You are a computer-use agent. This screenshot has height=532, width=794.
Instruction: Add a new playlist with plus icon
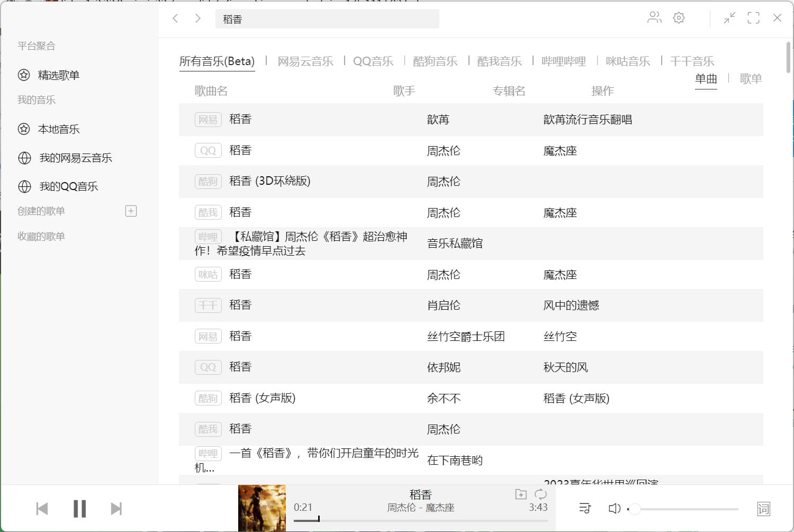tap(131, 211)
